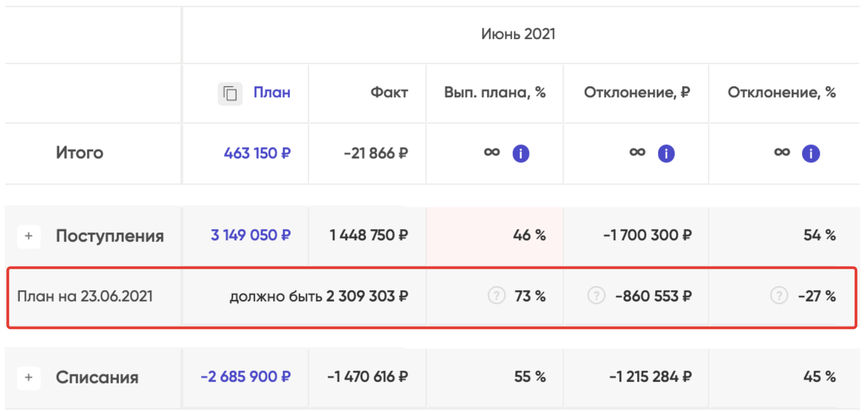Click the План на 23.06.2021 row label

[x=84, y=296]
